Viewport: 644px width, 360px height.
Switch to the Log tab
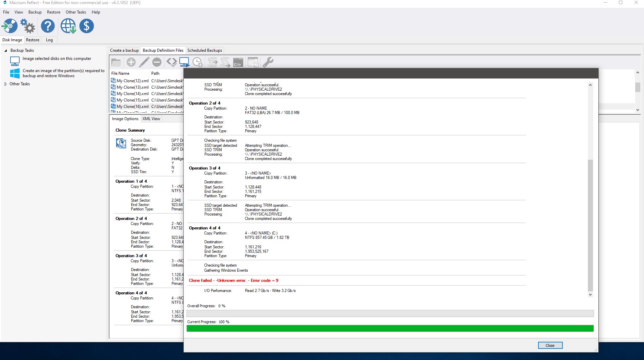pos(49,40)
